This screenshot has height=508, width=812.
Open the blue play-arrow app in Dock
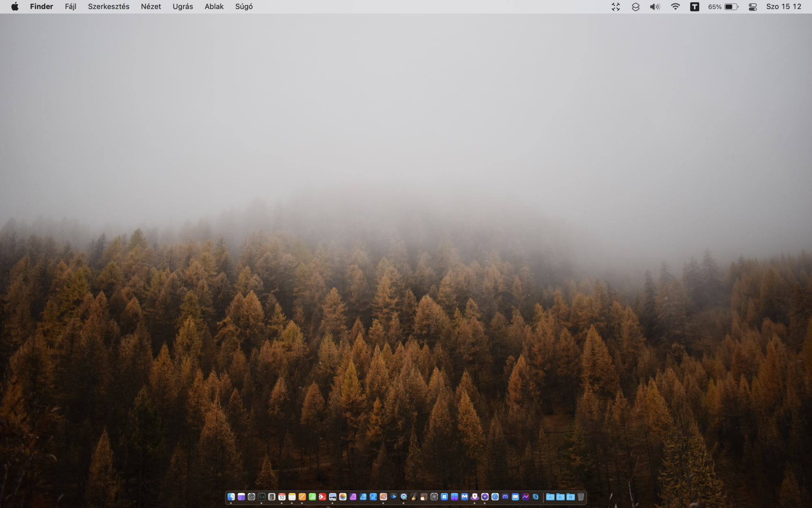[393, 497]
